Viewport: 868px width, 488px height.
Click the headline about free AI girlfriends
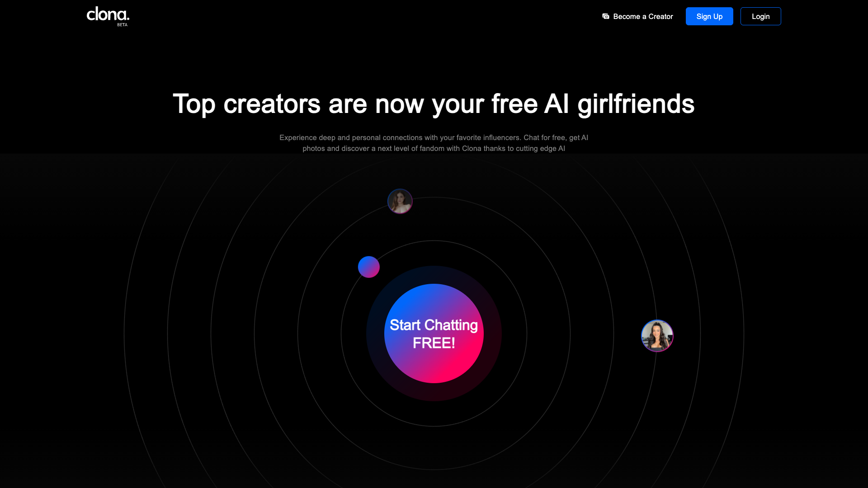point(434,104)
